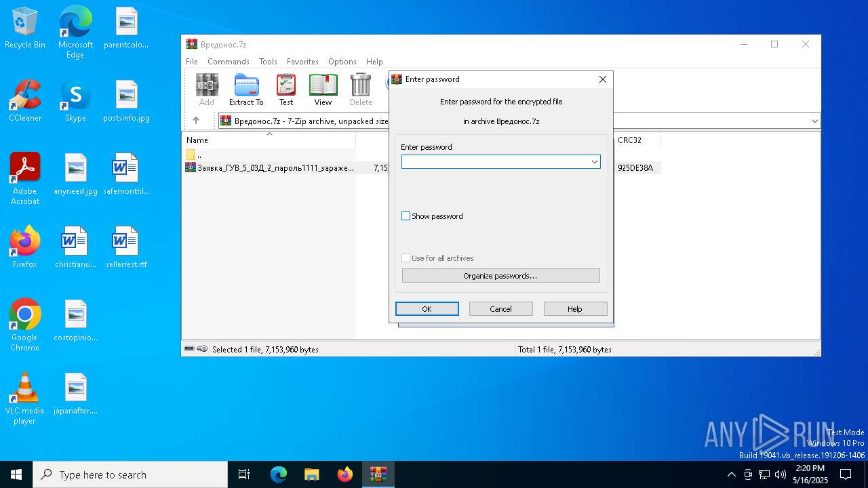Show hidden system tray icons
The height and width of the screenshot is (488, 868).
point(731,474)
